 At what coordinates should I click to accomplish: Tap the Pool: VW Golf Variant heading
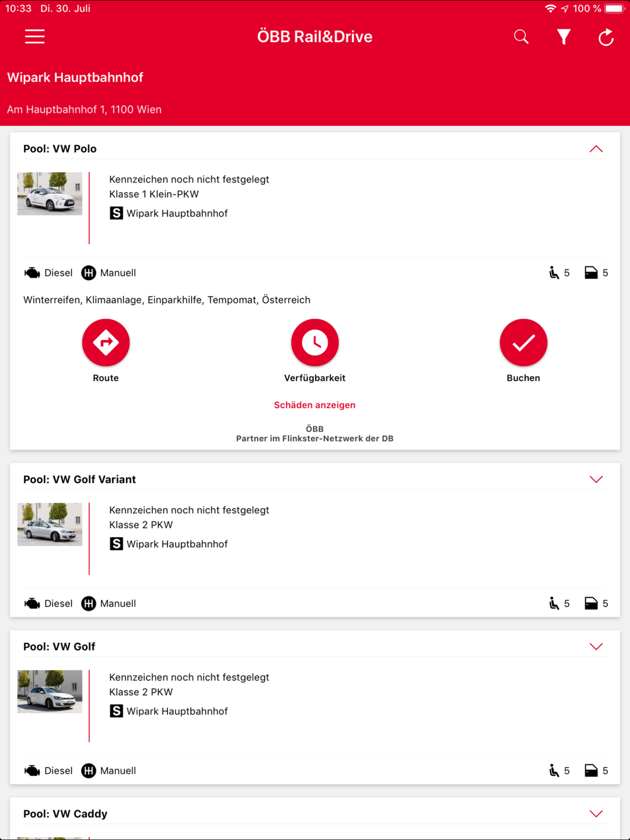[79, 479]
